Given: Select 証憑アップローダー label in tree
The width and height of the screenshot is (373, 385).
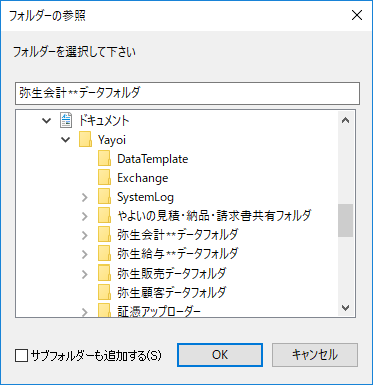Looking at the screenshot, I should coord(159,311).
